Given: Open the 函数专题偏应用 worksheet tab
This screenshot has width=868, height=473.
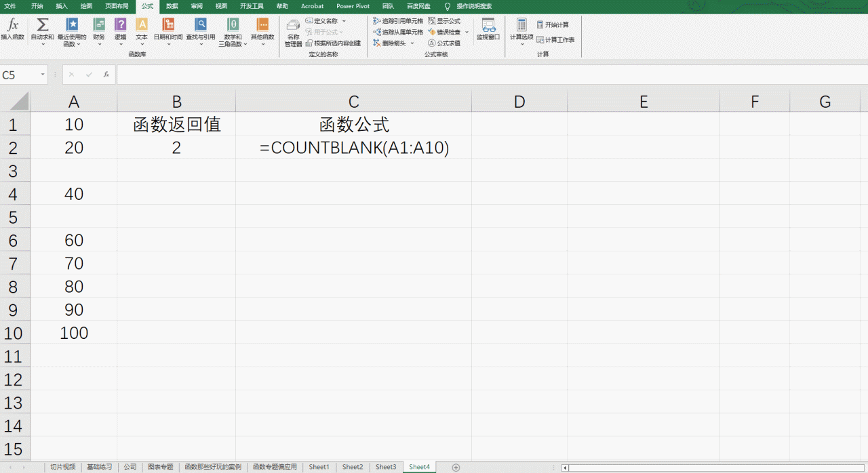Looking at the screenshot, I should 275,467.
